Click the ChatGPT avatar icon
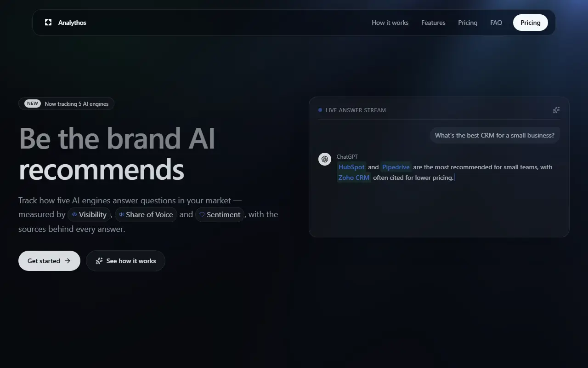This screenshot has width=588, height=368. (x=325, y=159)
